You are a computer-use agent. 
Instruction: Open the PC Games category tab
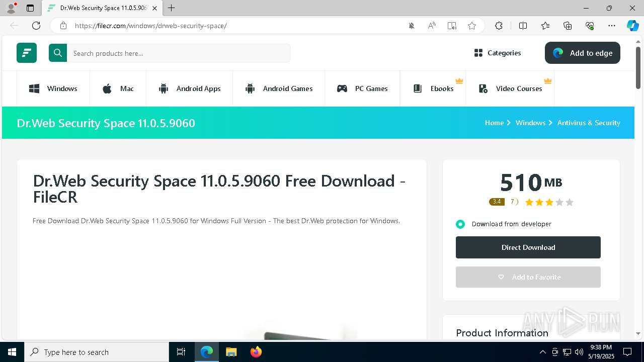362,88
